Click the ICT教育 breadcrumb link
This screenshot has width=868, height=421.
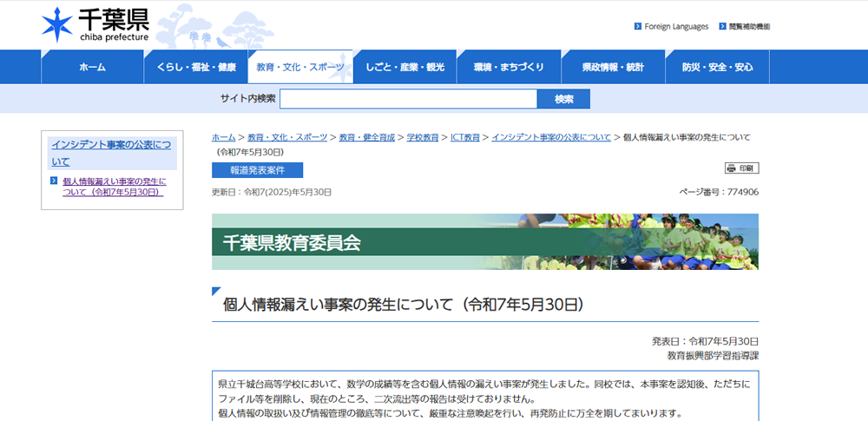[465, 137]
